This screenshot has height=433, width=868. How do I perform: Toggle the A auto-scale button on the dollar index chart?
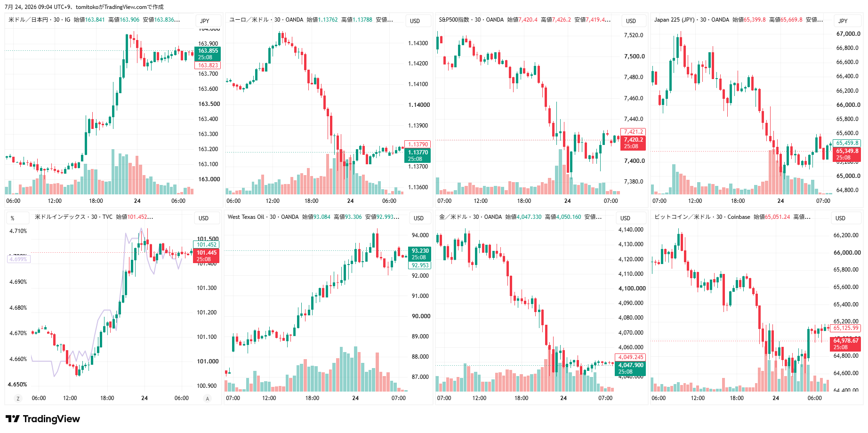click(207, 399)
